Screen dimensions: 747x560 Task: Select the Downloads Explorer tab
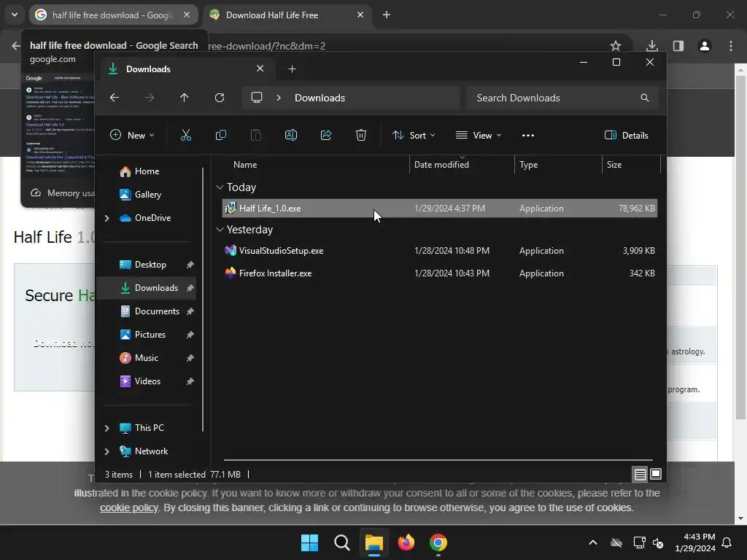(x=187, y=69)
